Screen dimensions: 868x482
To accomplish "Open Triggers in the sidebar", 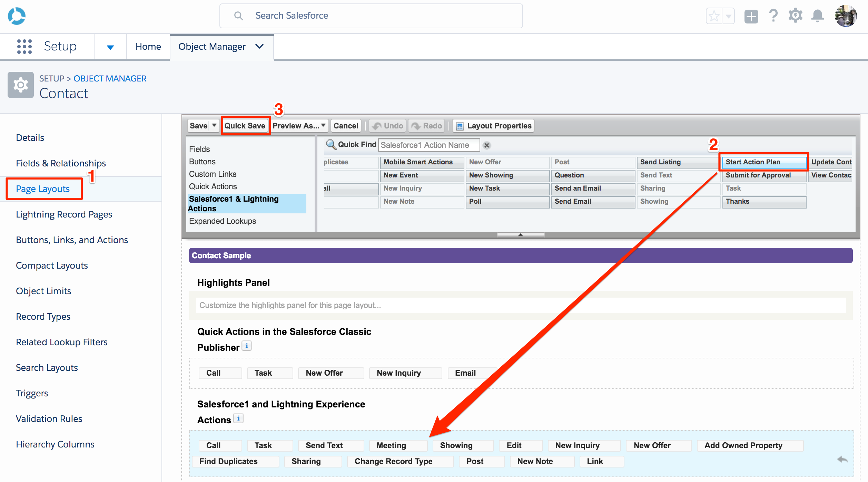I will coord(32,393).
